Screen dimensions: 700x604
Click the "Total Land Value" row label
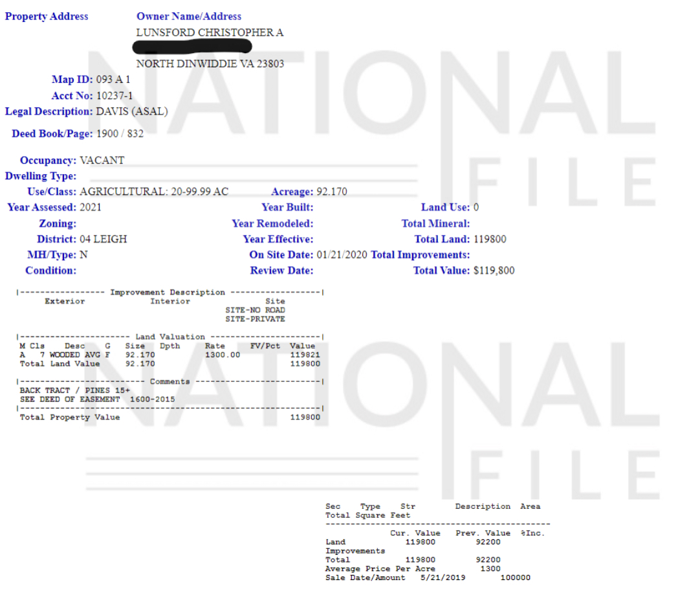[60, 364]
